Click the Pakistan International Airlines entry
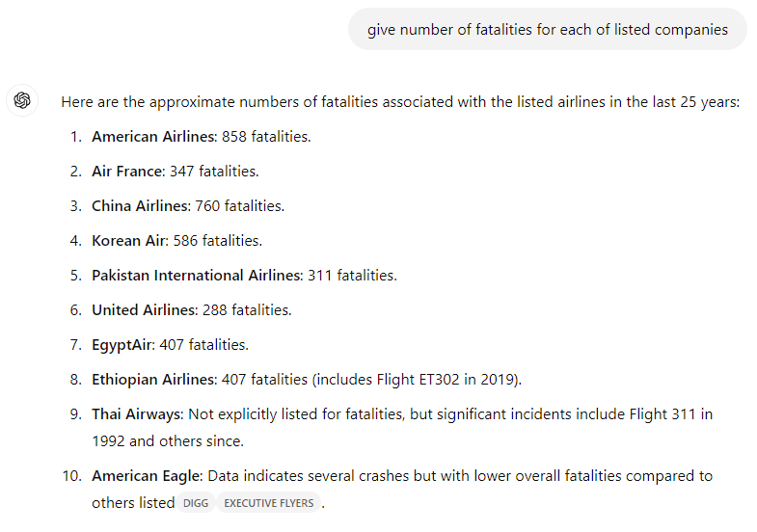Viewport: 757px width, 532px height. pyautogui.click(x=244, y=276)
